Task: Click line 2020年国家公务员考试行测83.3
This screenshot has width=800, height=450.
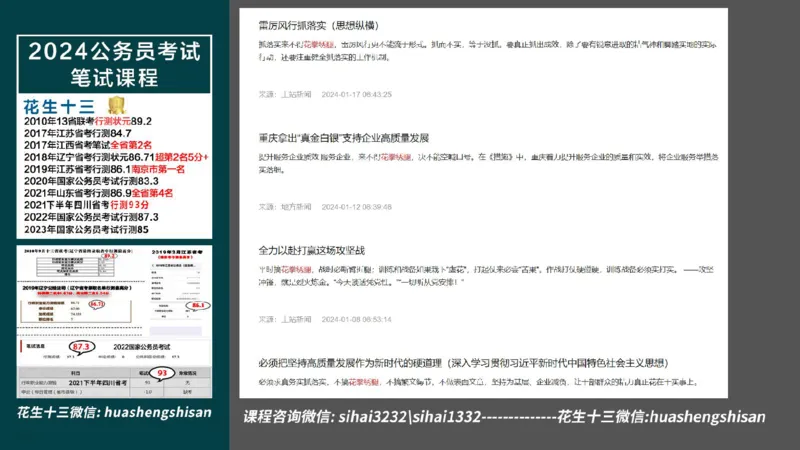Action: [x=91, y=181]
